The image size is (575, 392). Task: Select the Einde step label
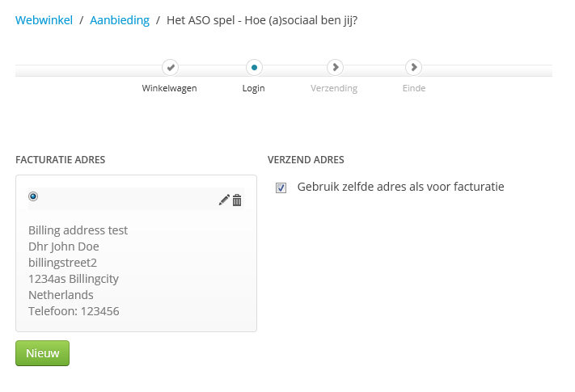point(413,88)
